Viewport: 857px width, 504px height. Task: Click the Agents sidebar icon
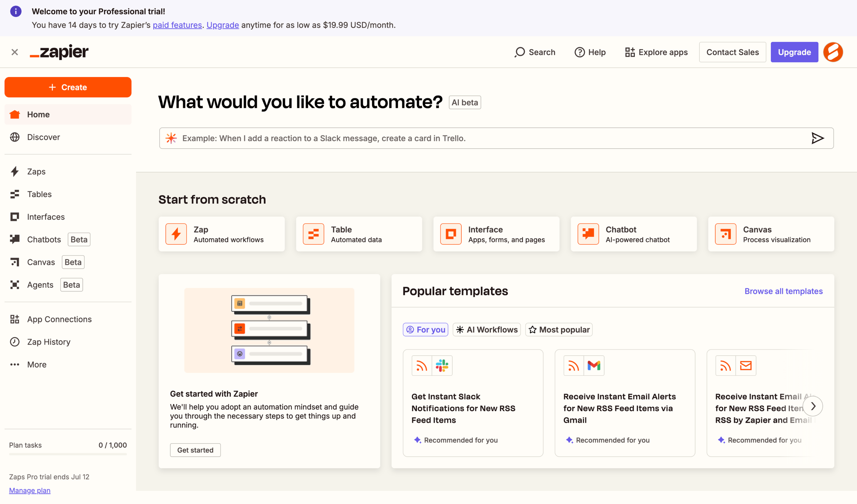15,285
